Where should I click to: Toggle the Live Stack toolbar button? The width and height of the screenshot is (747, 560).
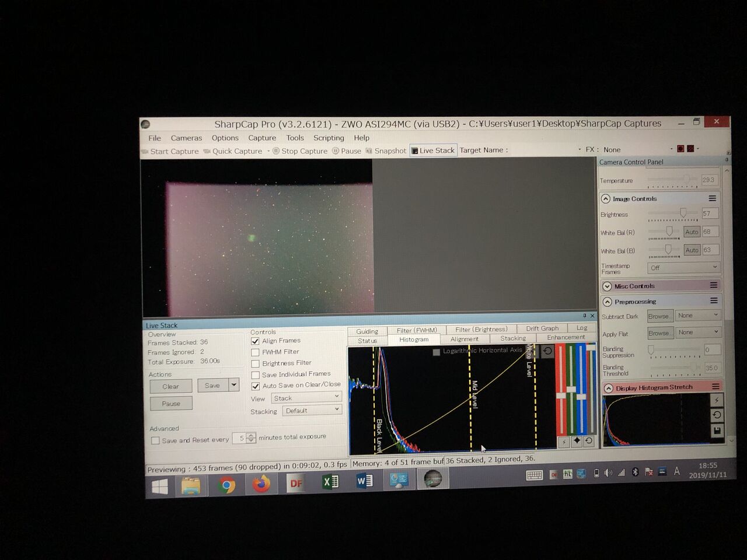pos(433,150)
